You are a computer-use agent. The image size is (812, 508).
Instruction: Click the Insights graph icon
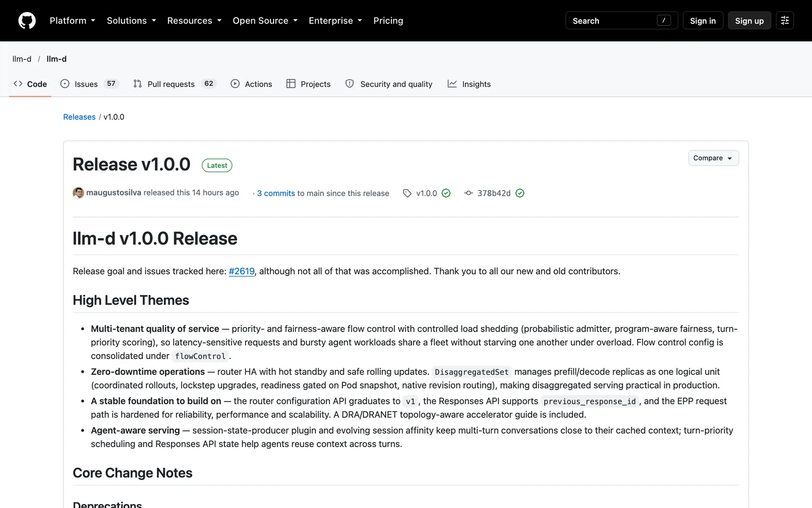click(452, 84)
